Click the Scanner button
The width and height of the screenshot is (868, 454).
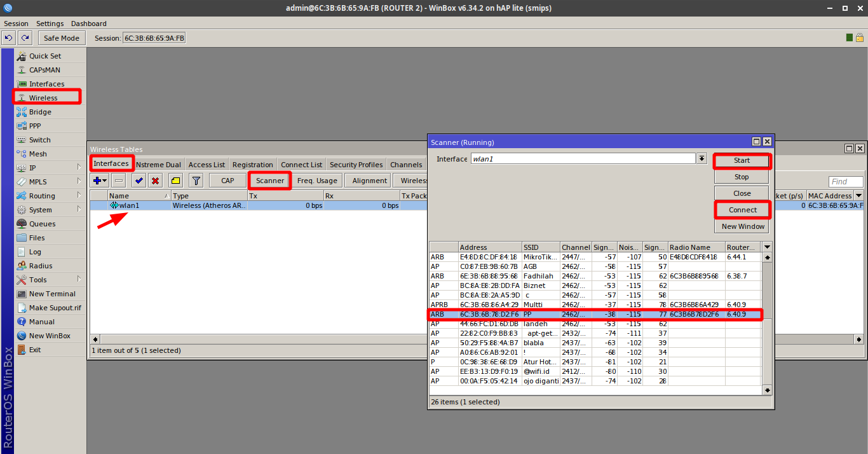(270, 181)
